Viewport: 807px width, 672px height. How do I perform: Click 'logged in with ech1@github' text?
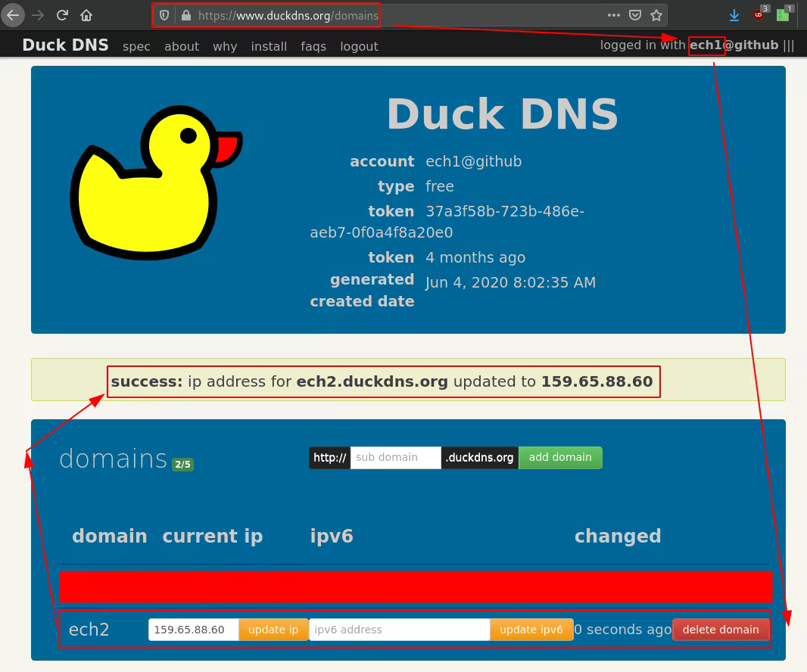(x=689, y=45)
